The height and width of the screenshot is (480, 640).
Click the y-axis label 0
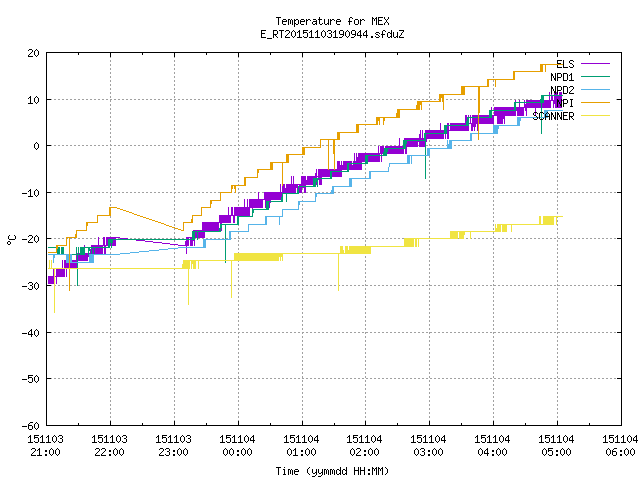coord(37,146)
